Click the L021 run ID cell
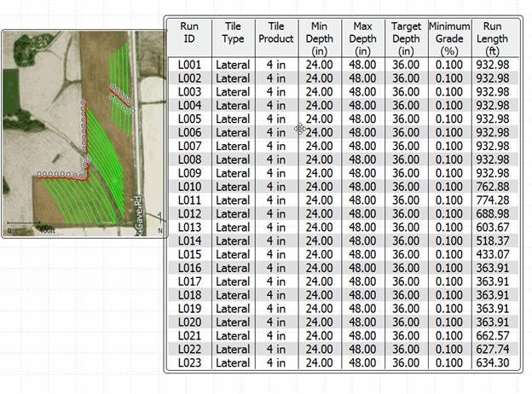Viewport: 532px width, 394px height. click(189, 336)
